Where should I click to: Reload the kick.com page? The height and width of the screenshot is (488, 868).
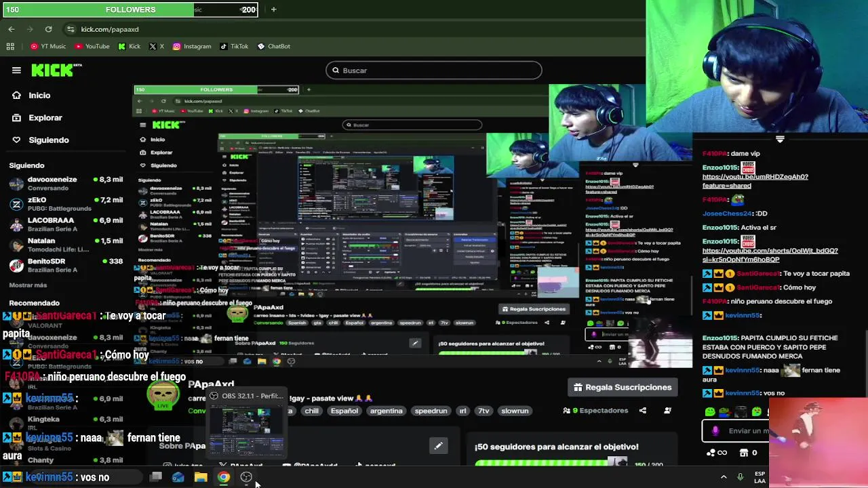[48, 29]
